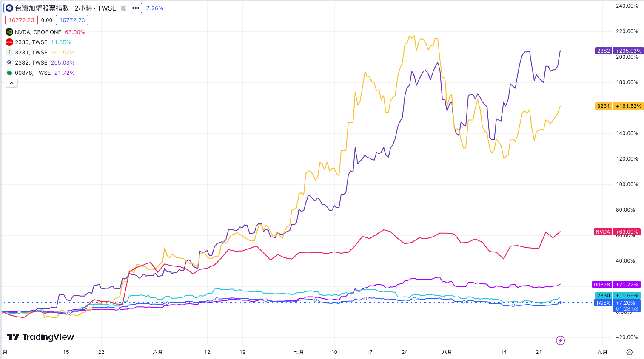Collapse the symbol legend with chevron button

click(x=11, y=83)
